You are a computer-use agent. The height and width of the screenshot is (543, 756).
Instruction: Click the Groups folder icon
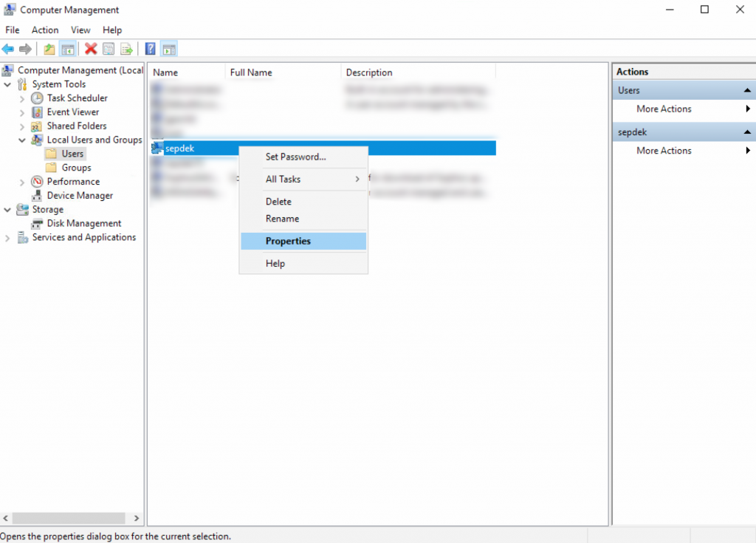pos(51,168)
